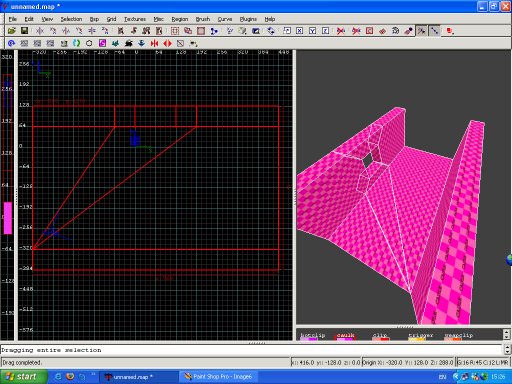Click the red arrows pointing outward icon
512x384 pixels.
tap(167, 43)
